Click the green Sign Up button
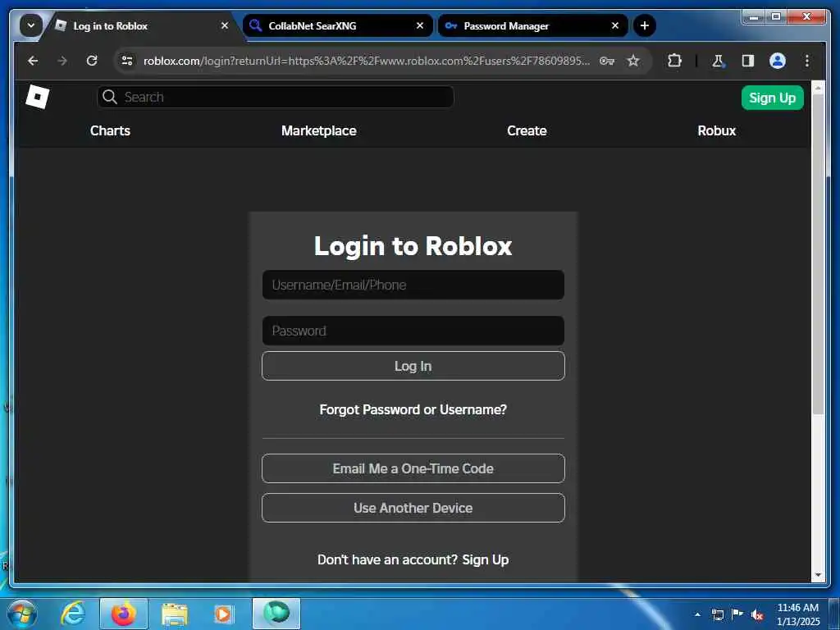The width and height of the screenshot is (840, 630). [x=772, y=98]
